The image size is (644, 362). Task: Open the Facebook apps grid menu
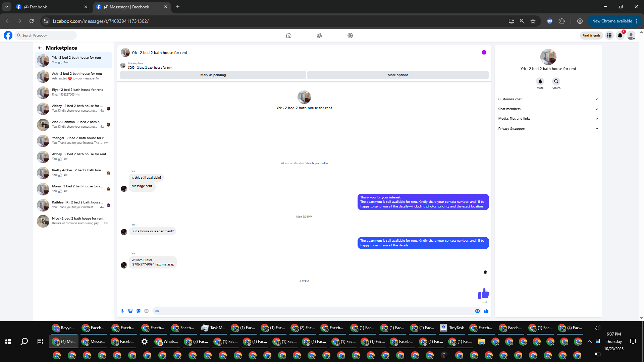[x=609, y=36]
